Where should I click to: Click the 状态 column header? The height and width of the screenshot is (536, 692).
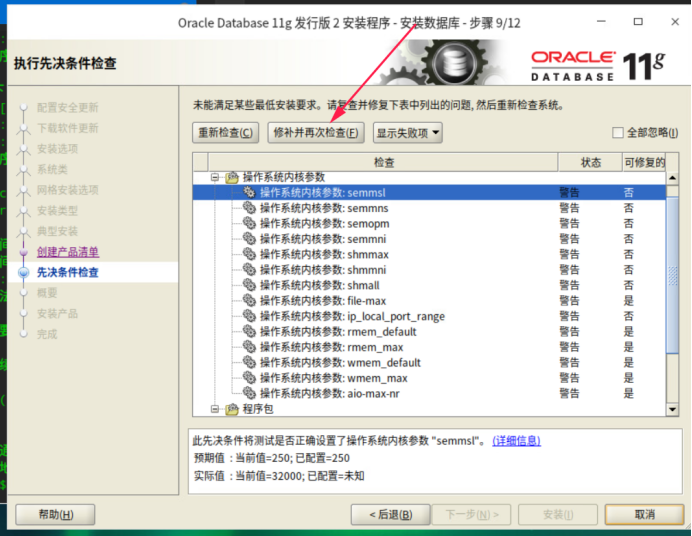point(590,162)
